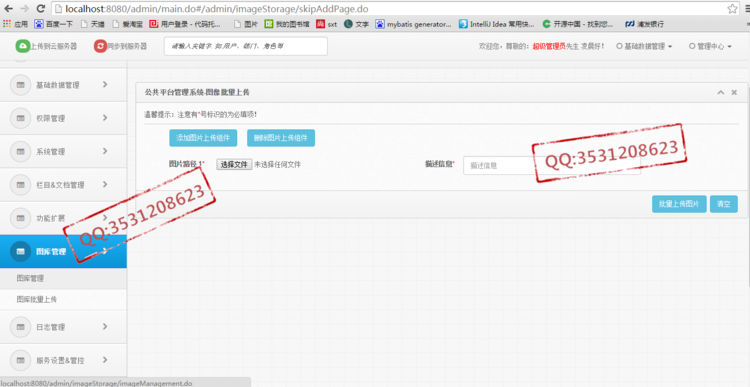This screenshot has width=750, height=387.
Task: Focus the 描述信息 input field
Action: 552,165
